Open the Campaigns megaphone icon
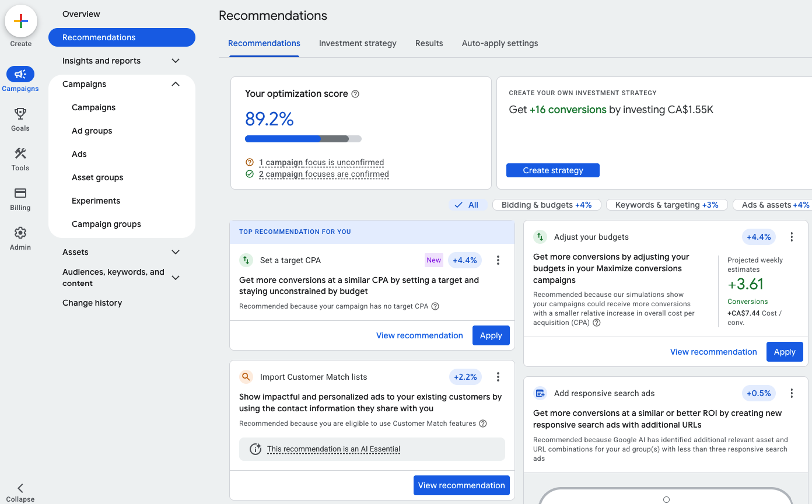Viewport: 812px width, 504px height. [20, 74]
